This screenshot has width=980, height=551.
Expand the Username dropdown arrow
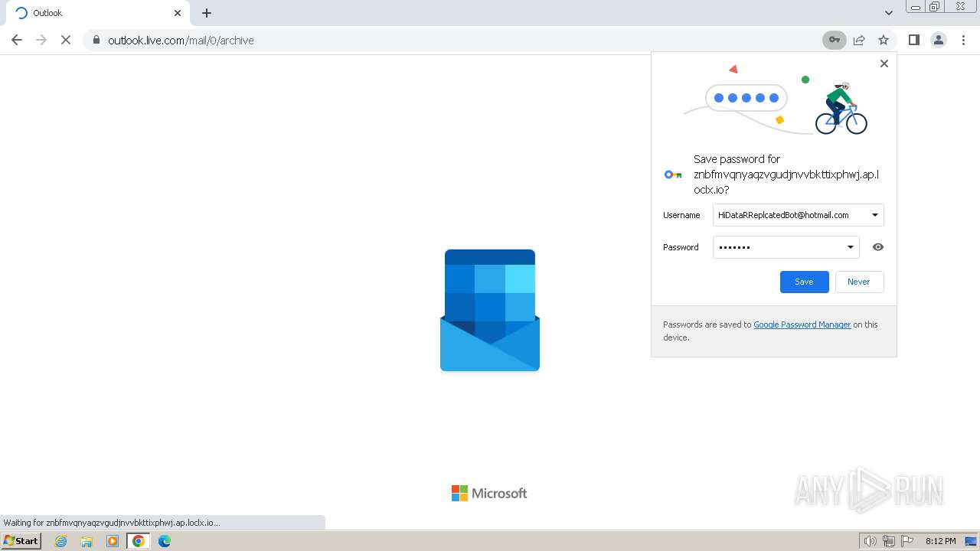coord(875,215)
